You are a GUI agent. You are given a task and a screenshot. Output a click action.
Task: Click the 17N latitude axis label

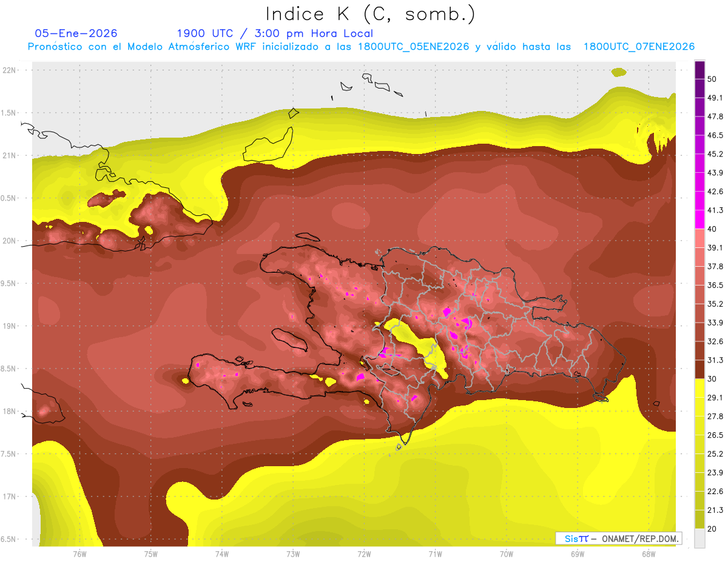[10, 497]
